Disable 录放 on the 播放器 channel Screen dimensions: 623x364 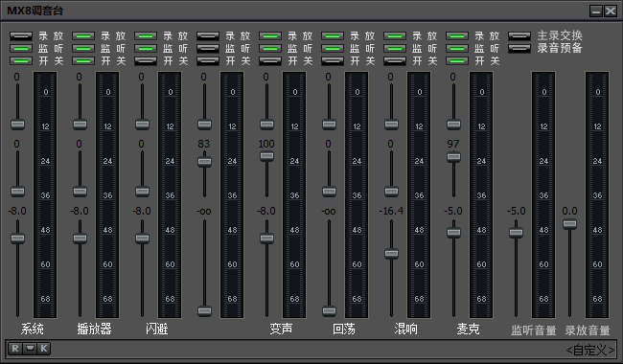(x=83, y=36)
